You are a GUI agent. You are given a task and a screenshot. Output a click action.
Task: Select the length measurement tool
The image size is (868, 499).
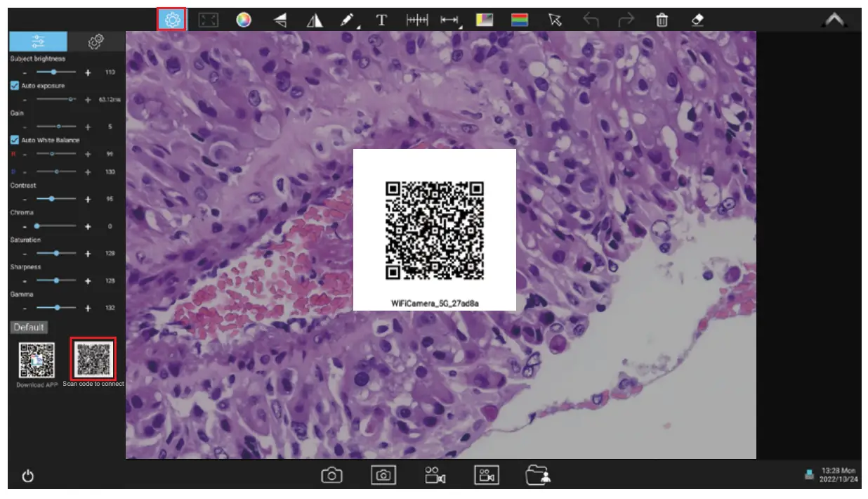[x=449, y=20]
